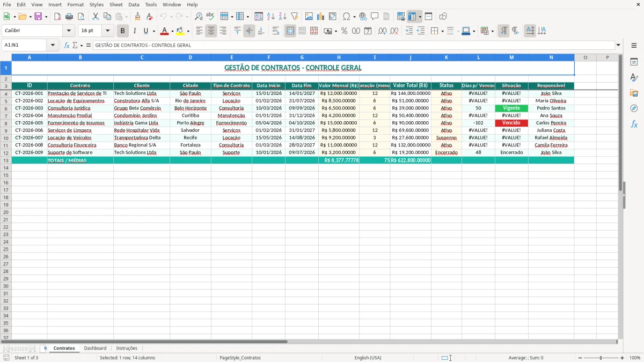Screen dimensions: 644x362
Task: Format as date
Action: tap(368, 31)
